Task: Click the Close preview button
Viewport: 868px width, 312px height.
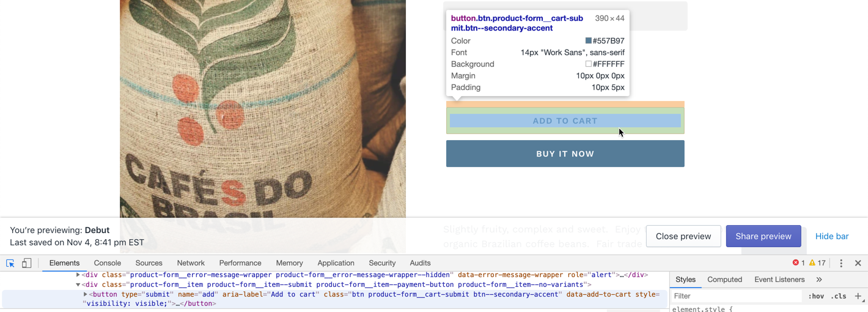Action: pyautogui.click(x=683, y=236)
